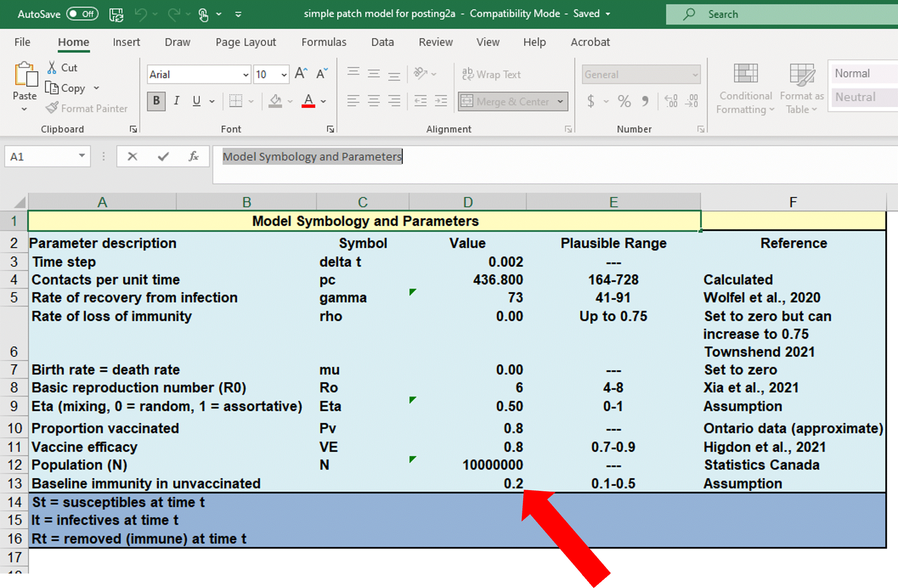The image size is (898, 588).
Task: Switch to the Page Layout tab
Action: [245, 42]
